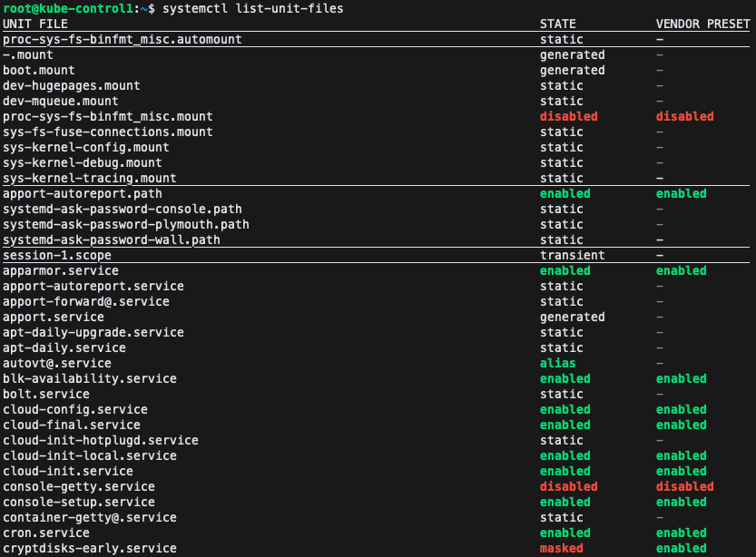The image size is (756, 557).
Task: Select 'bolt.service' unit name
Action: (x=46, y=394)
